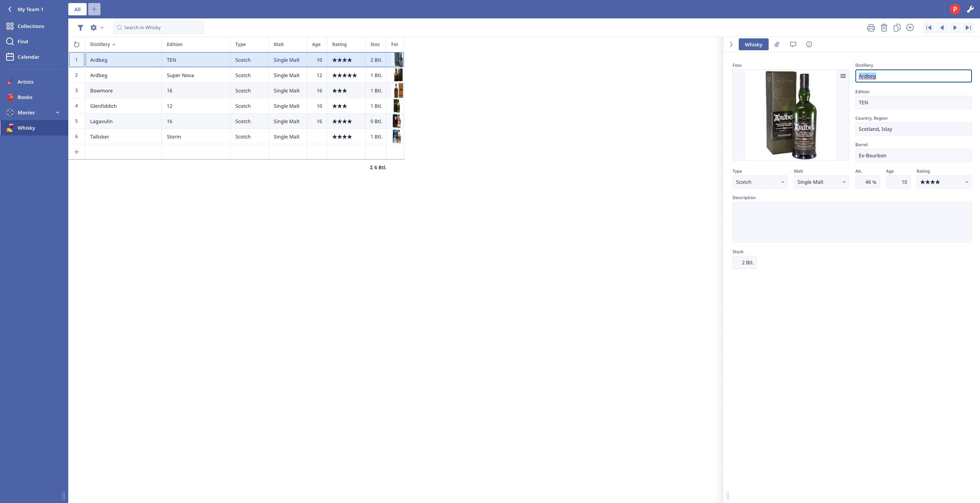Click the Lagavulin stock 0 Btl. cell
Viewport: 980px width, 503px height.
376,121
